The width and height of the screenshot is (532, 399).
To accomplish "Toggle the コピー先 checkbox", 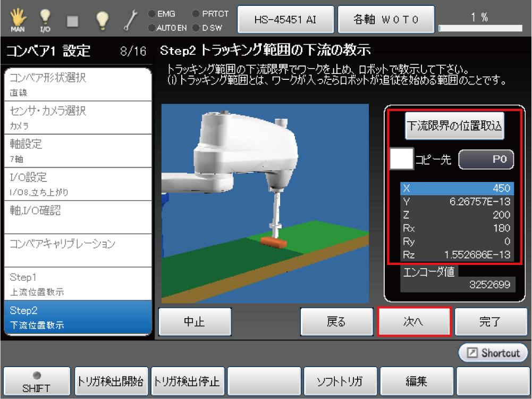I will 401,159.
